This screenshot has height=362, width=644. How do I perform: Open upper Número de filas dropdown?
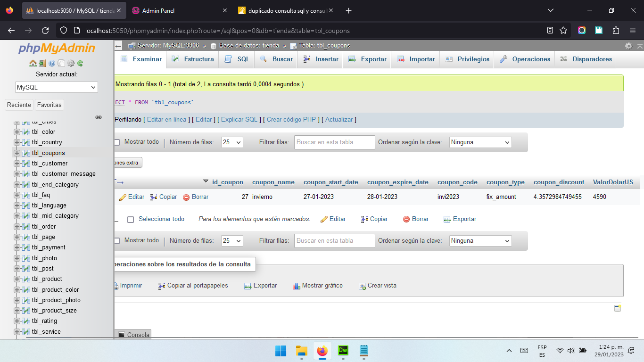click(x=232, y=142)
